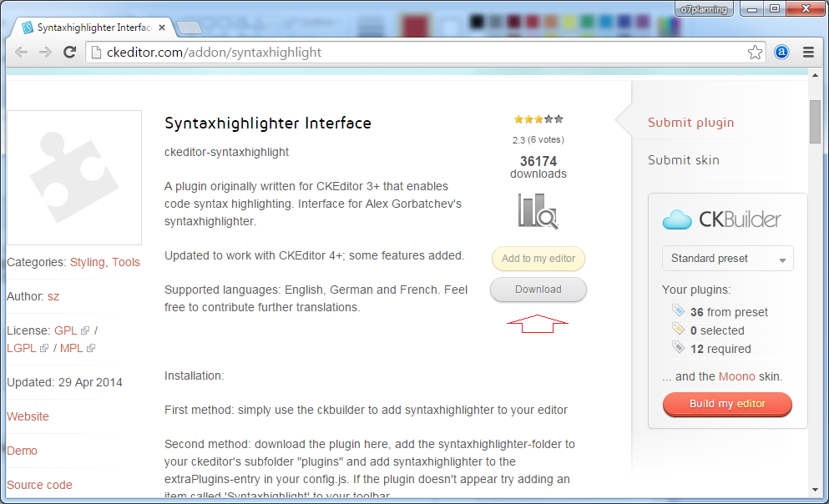Click the '36174 downloads' count
829x504 pixels.
(538, 167)
